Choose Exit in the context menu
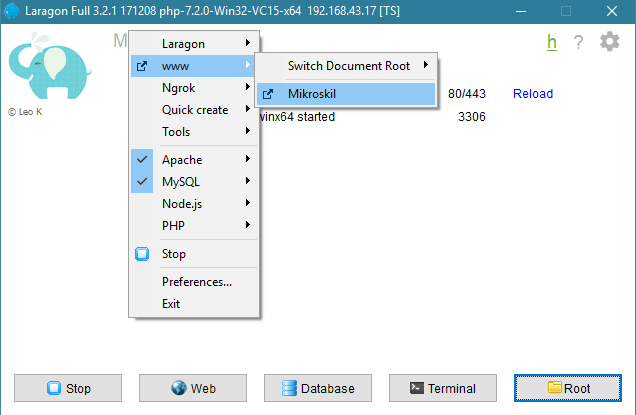 (194, 303)
